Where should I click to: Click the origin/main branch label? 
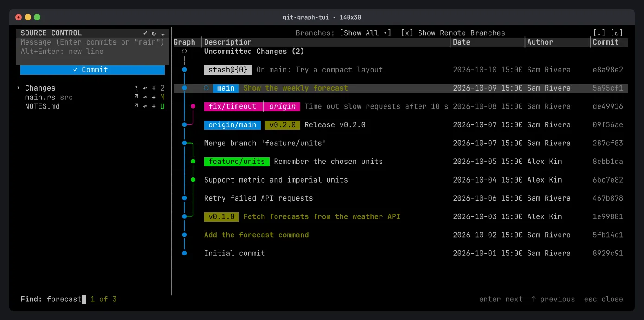(232, 125)
